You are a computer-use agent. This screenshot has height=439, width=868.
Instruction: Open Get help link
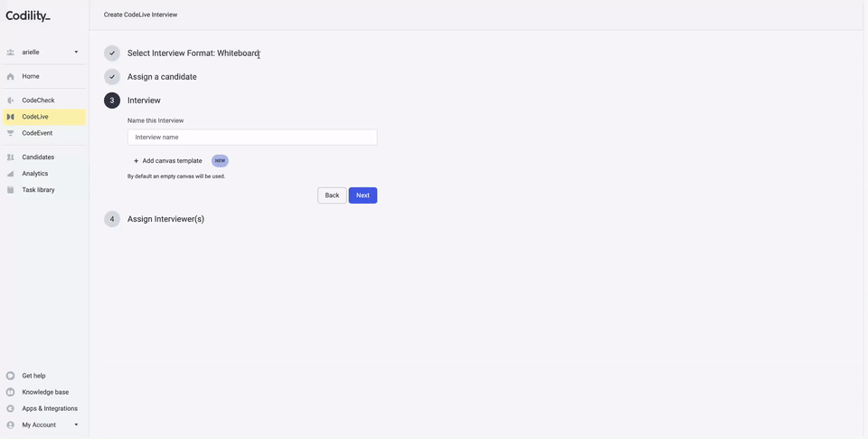[33, 376]
